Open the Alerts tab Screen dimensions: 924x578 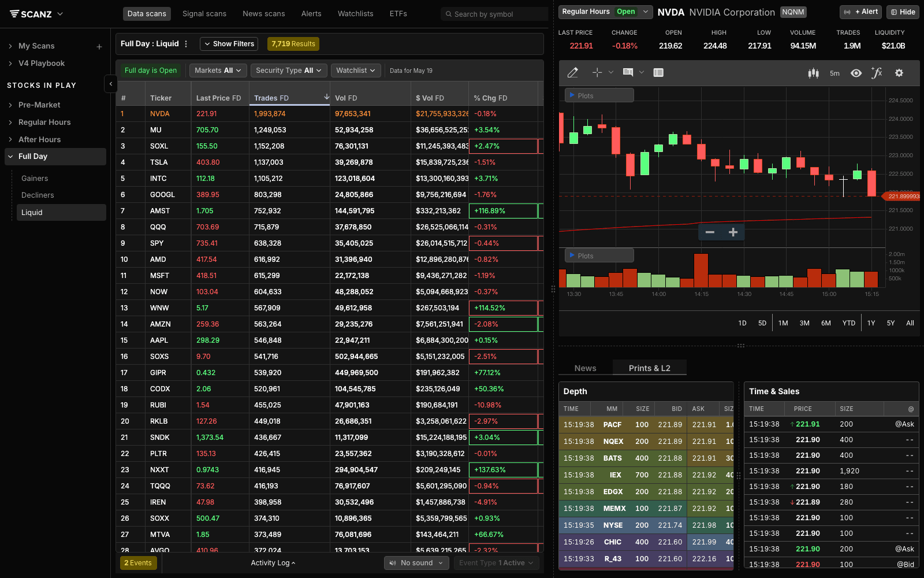311,14
